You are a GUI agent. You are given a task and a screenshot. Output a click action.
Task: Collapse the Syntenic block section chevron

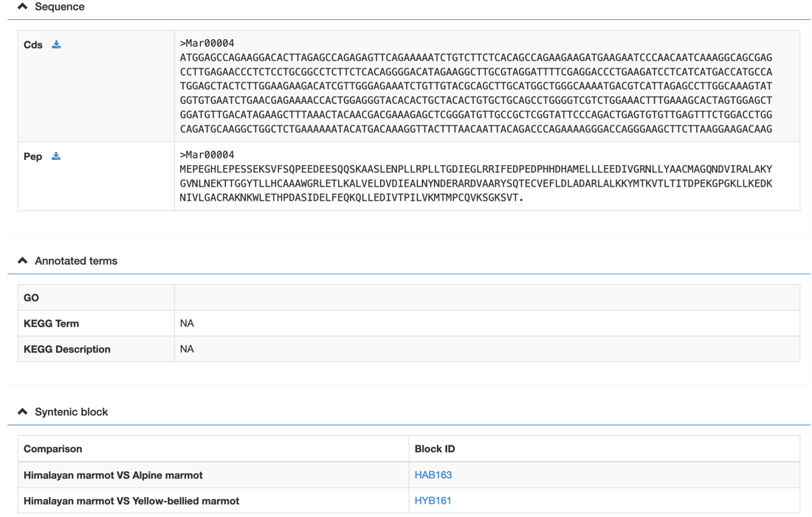coord(23,412)
